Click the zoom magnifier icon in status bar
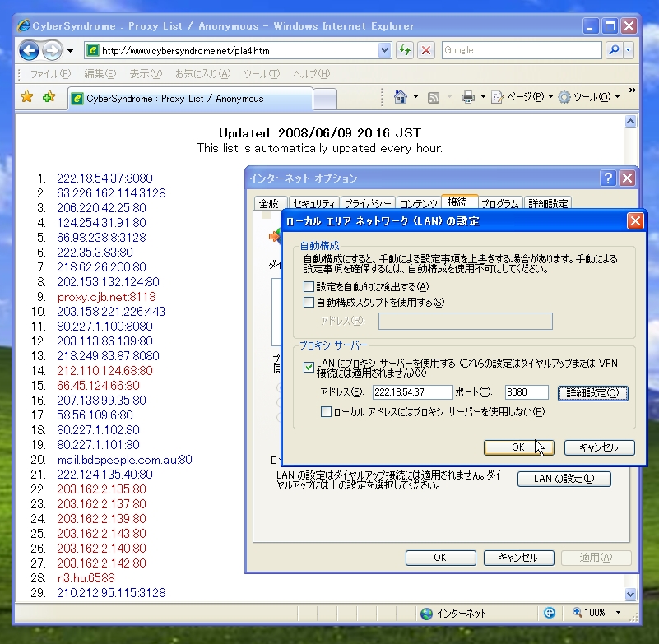The height and width of the screenshot is (644, 659). (x=578, y=612)
